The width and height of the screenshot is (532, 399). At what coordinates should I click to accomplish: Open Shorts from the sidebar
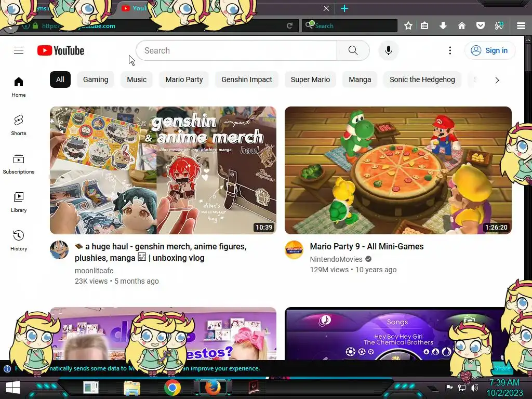point(19,125)
